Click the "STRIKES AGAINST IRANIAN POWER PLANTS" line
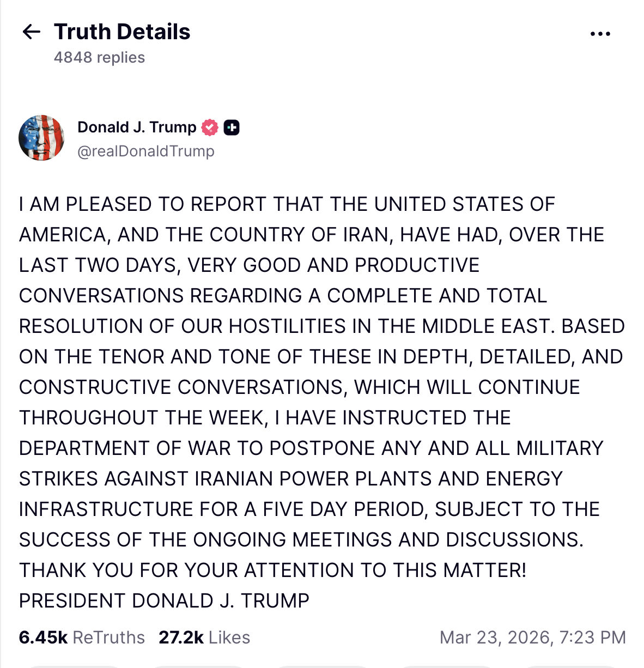Viewport: 644px width, 668px height. click(290, 479)
